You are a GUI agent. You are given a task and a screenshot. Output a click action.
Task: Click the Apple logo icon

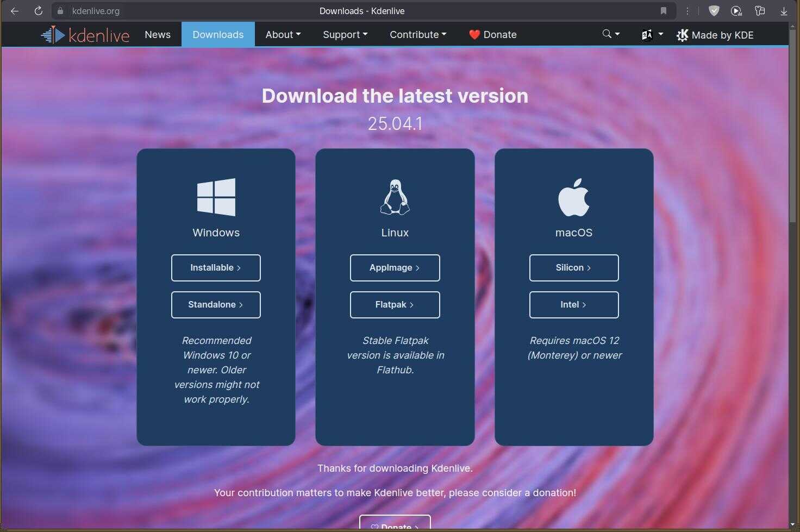click(x=574, y=197)
